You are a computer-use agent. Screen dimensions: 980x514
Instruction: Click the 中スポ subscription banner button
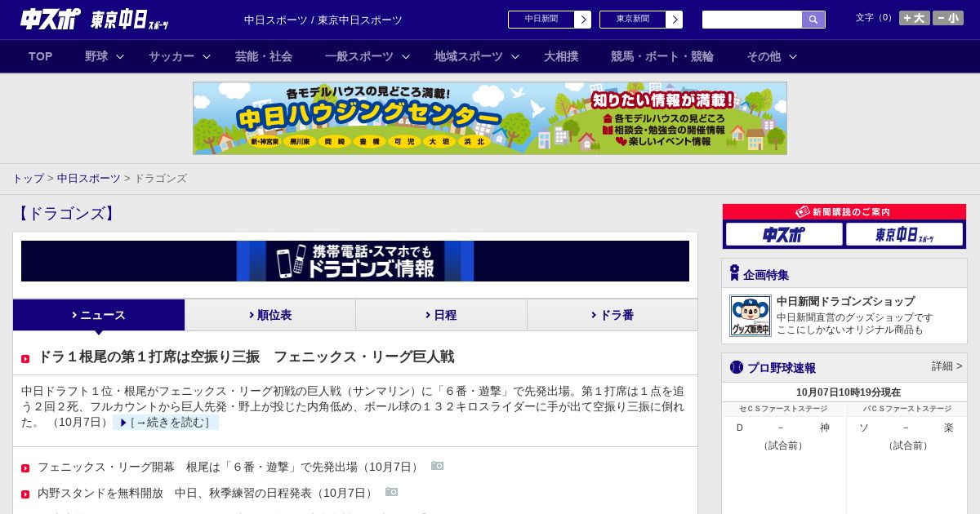coord(784,234)
